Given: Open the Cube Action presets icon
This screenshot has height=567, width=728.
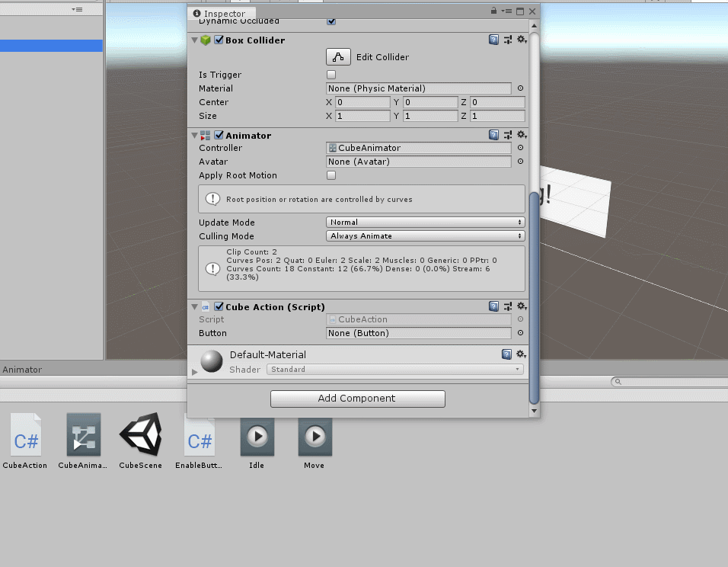Looking at the screenshot, I should pyautogui.click(x=508, y=306).
